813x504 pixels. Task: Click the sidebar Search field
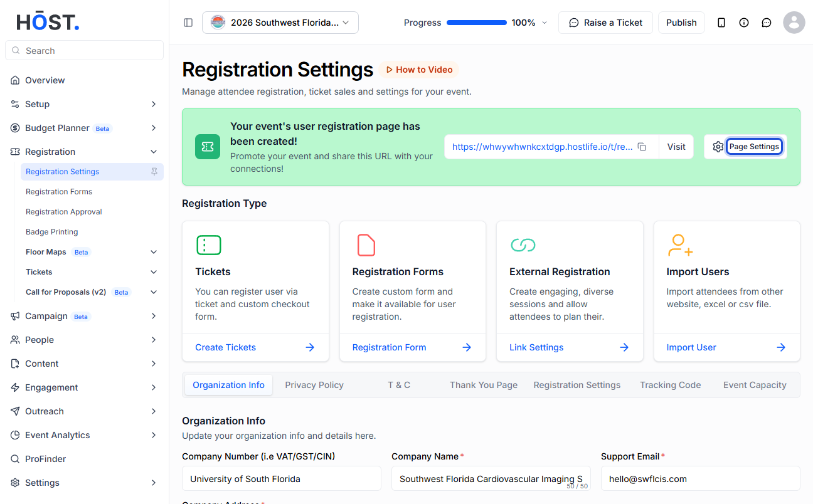tap(84, 51)
